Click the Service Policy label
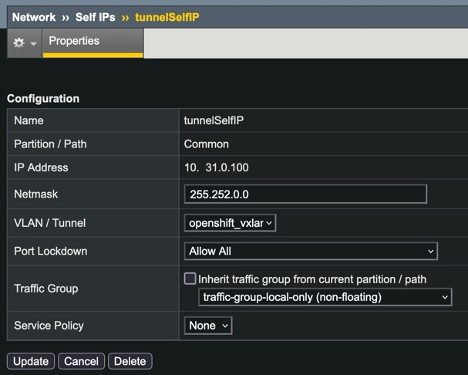This screenshot has width=468, height=375. (49, 325)
